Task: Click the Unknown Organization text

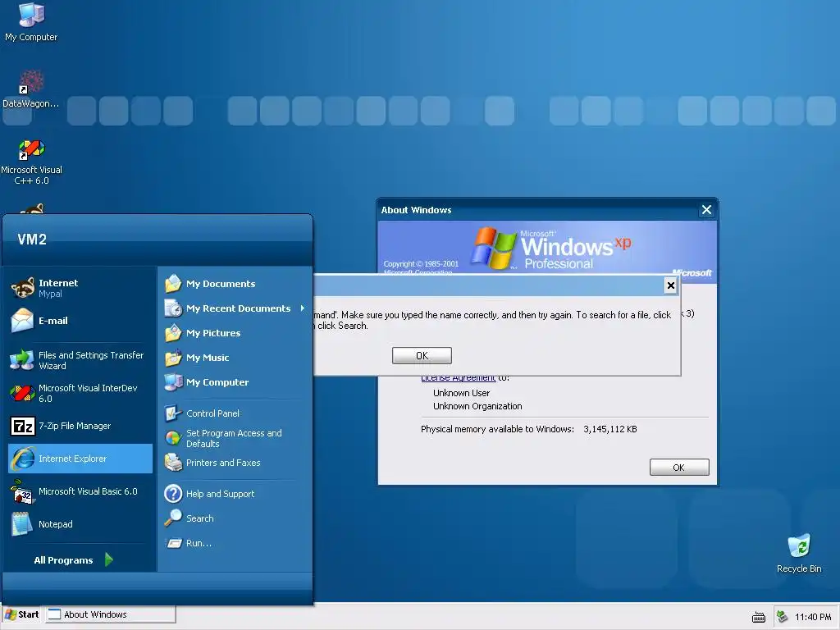Action: [x=477, y=406]
